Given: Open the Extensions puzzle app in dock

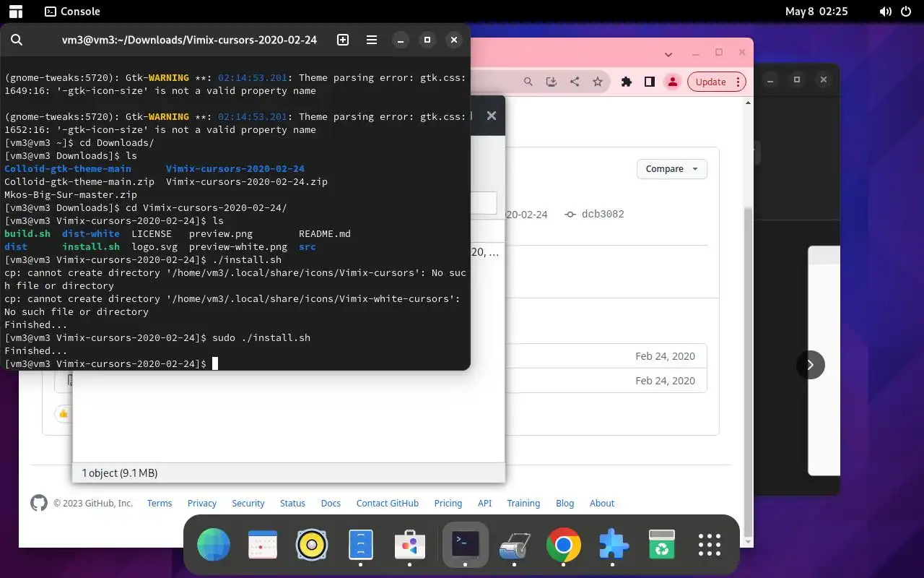Looking at the screenshot, I should coord(613,545).
